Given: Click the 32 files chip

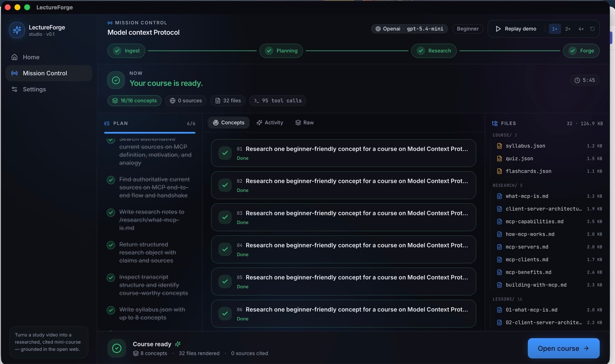Looking at the screenshot, I should click(x=228, y=100).
